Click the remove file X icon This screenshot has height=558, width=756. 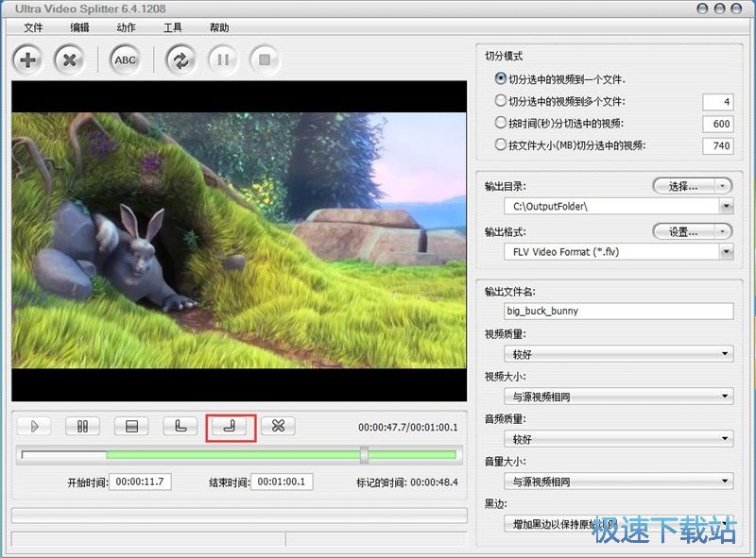[69, 60]
